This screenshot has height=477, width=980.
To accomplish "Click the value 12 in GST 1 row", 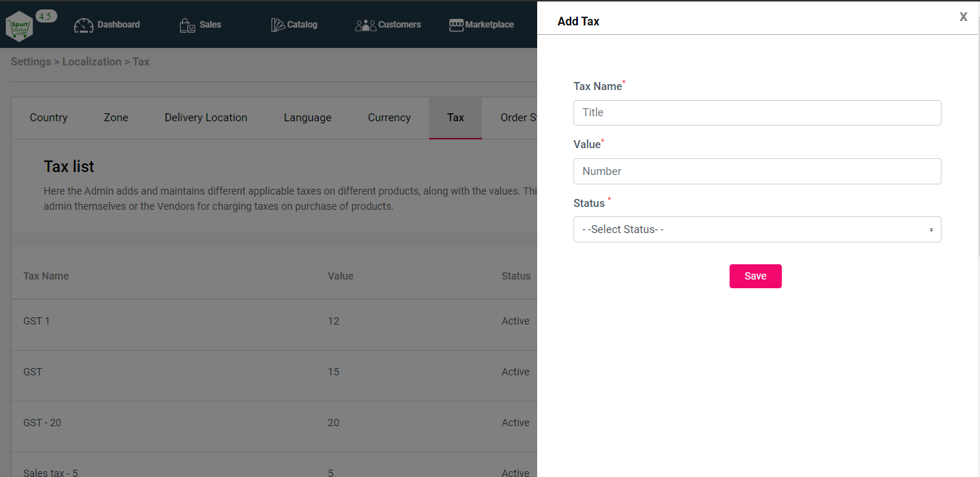I will pos(334,321).
